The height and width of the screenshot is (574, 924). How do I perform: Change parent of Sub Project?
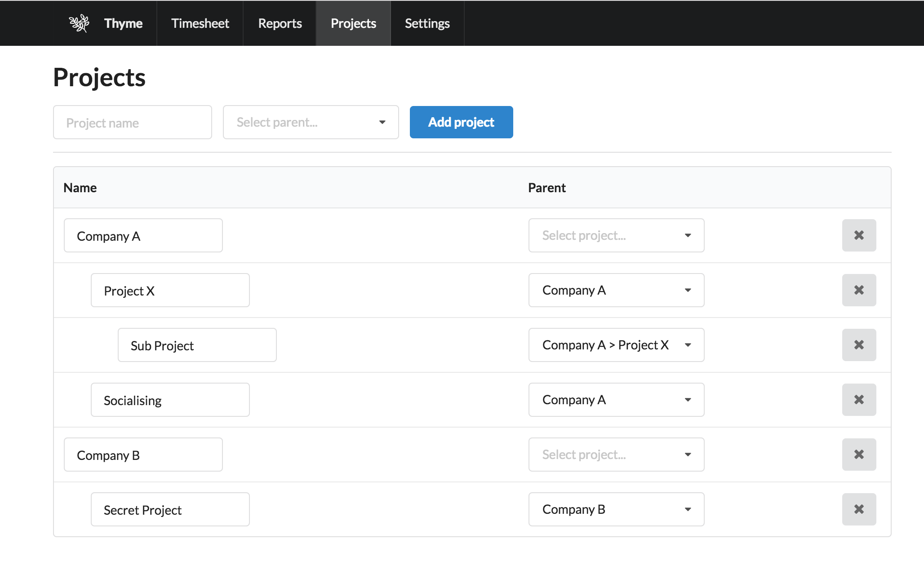tap(616, 345)
